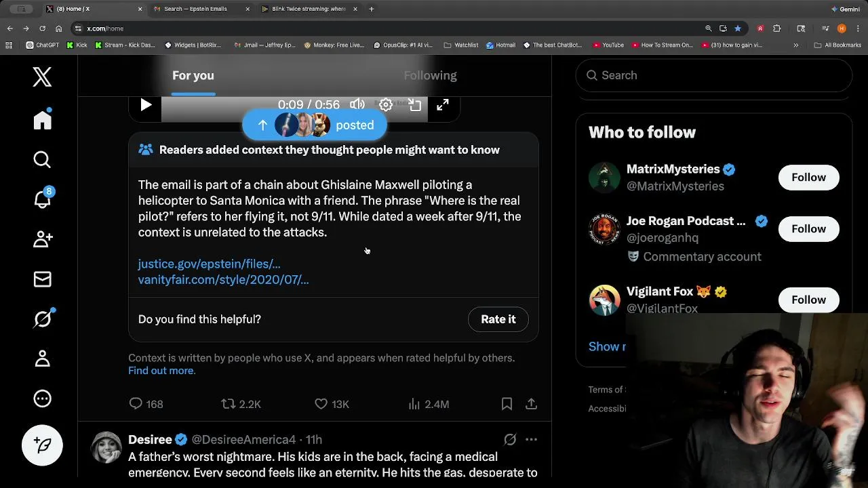This screenshot has width=868, height=488.
Task: Click the new posts 'posted' pill
Action: (315, 125)
